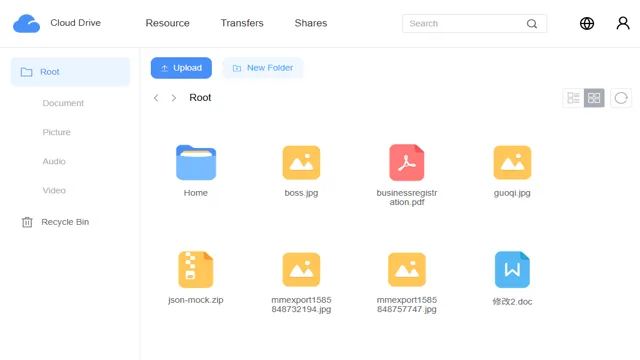Open the user account icon
Viewport: 640px width, 360px height.
click(623, 23)
